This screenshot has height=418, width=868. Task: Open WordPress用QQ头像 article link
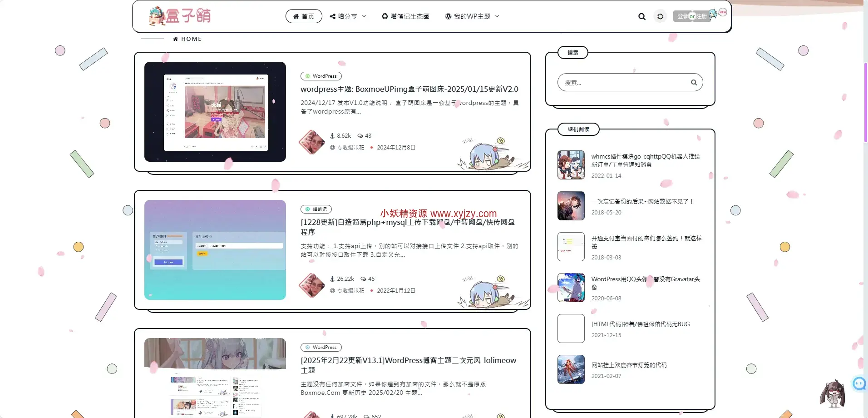click(646, 283)
